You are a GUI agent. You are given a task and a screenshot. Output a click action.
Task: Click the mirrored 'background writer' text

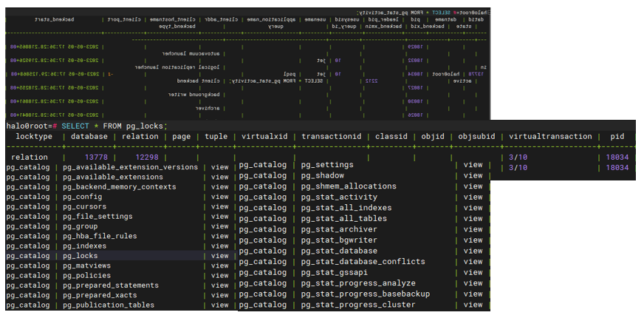(x=193, y=95)
